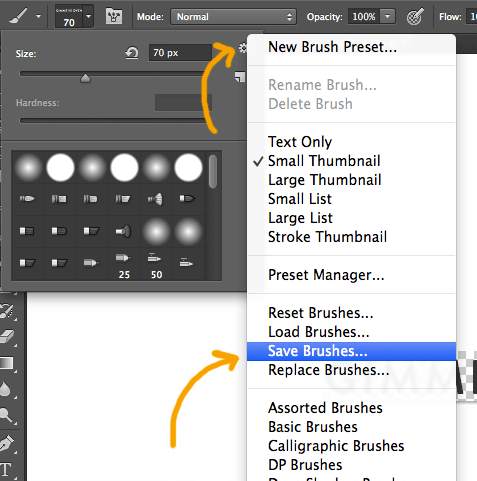Expand the Opacity slider dropdown arrow
This screenshot has height=481, width=477.
tap(387, 16)
